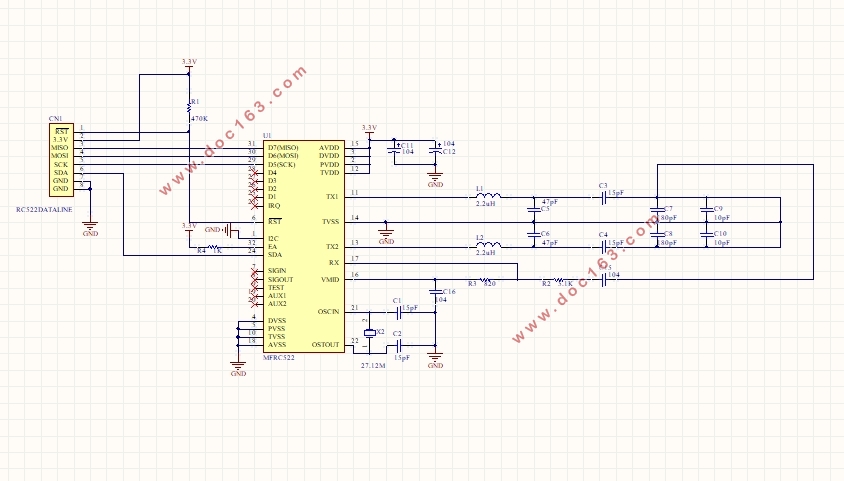The height and width of the screenshot is (481, 844).
Task: Click the D7(MISO) pin label
Action: tap(283, 148)
